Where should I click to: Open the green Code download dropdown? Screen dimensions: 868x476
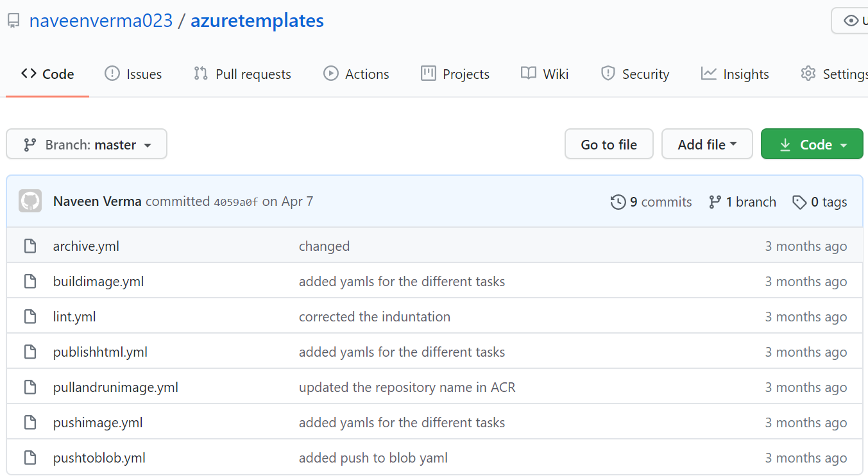[x=812, y=144]
